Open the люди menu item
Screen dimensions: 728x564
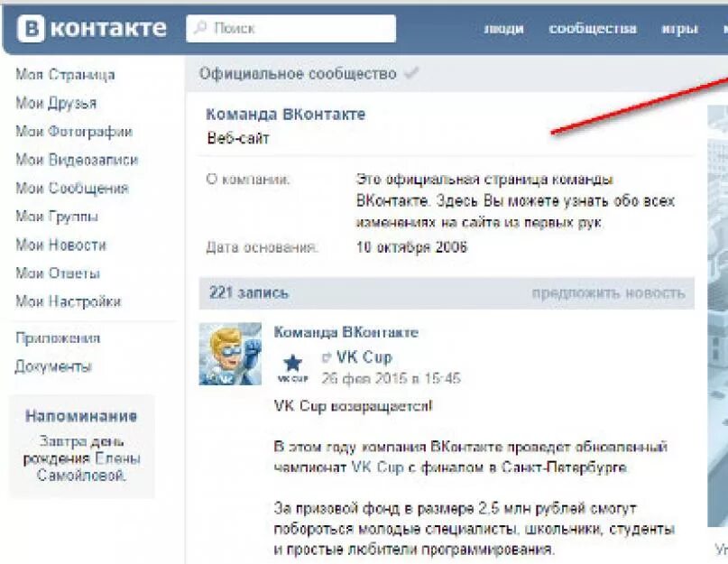(503, 29)
